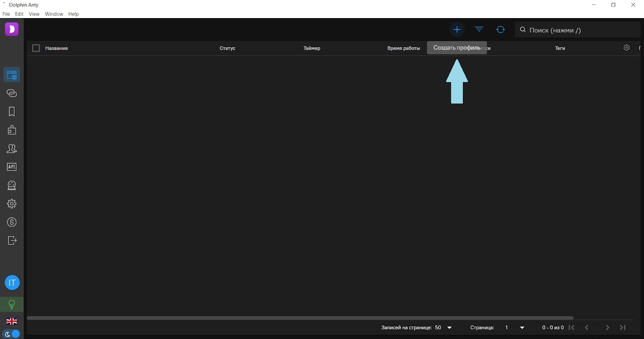Open the Edit menu
Image resolution: width=644 pixels, height=339 pixels.
point(19,14)
